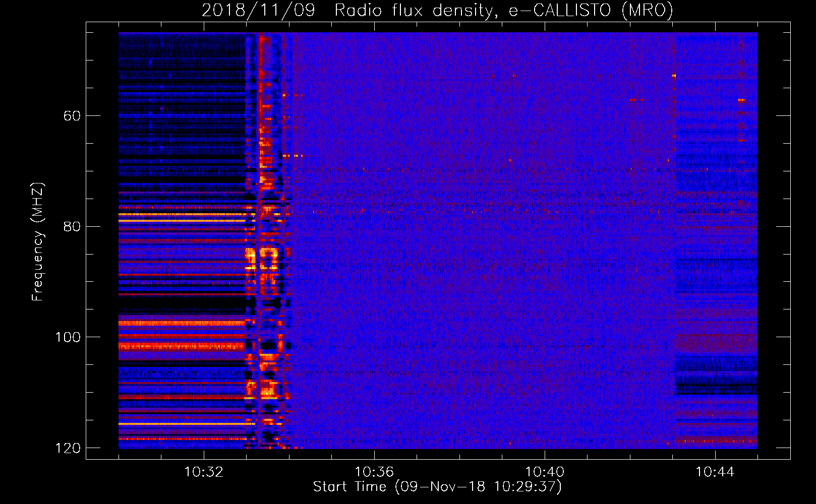The image size is (816, 504).
Task: Click the 100 frequency tick label
Action: [x=68, y=337]
